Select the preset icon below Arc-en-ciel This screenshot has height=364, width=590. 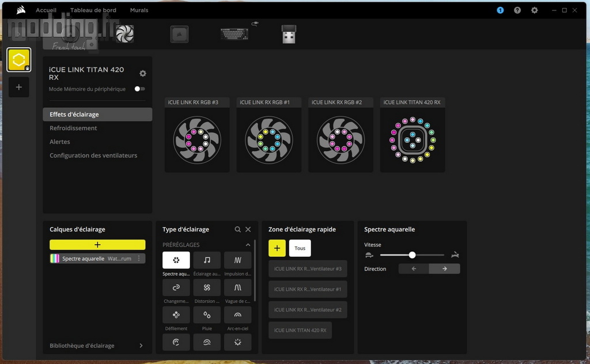[237, 342]
